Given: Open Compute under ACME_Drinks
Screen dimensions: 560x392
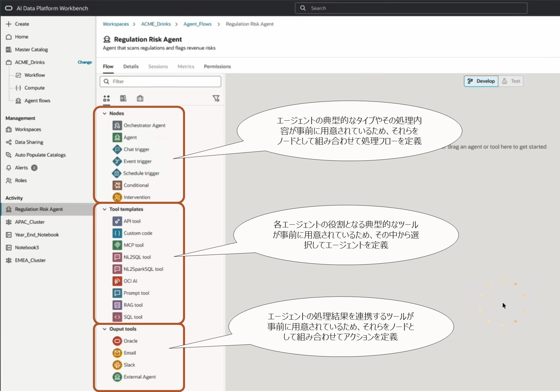Looking at the screenshot, I should [x=30, y=88].
